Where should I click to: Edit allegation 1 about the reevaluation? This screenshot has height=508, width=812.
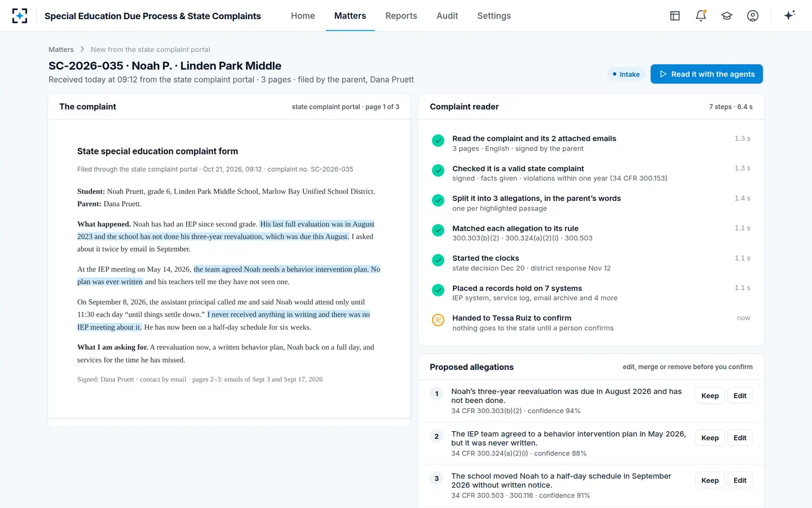740,396
